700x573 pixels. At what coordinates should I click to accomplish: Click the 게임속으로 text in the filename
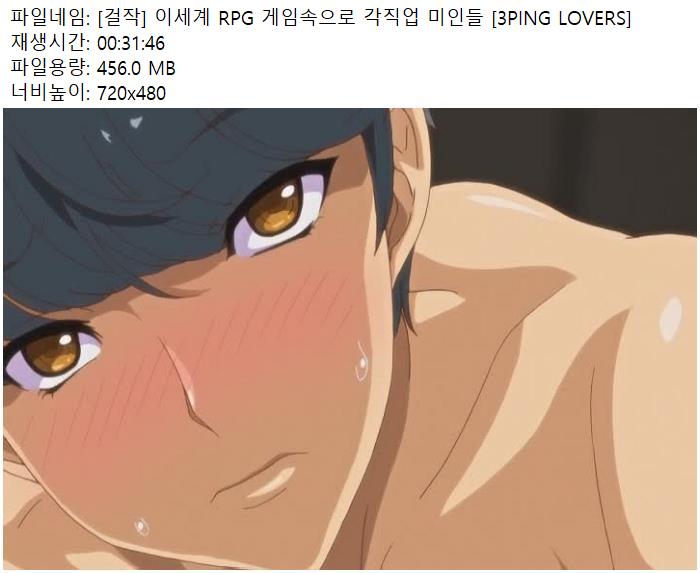pyautogui.click(x=307, y=18)
